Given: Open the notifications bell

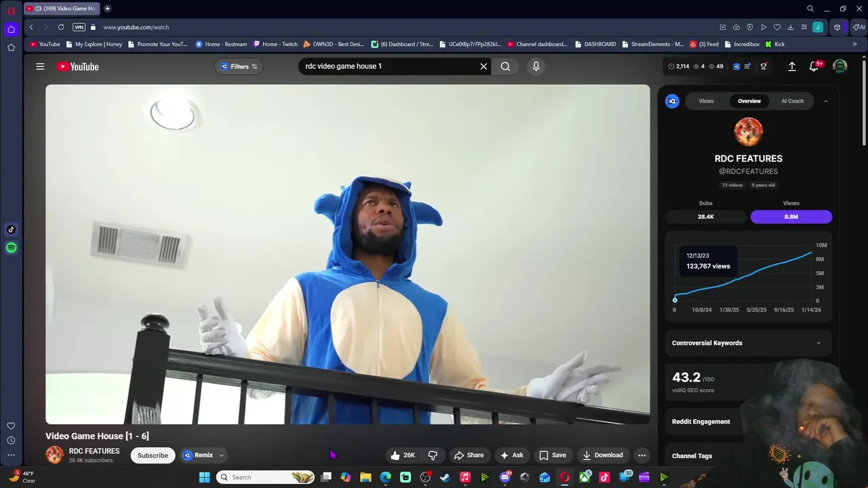Looking at the screenshot, I should click(x=814, y=66).
